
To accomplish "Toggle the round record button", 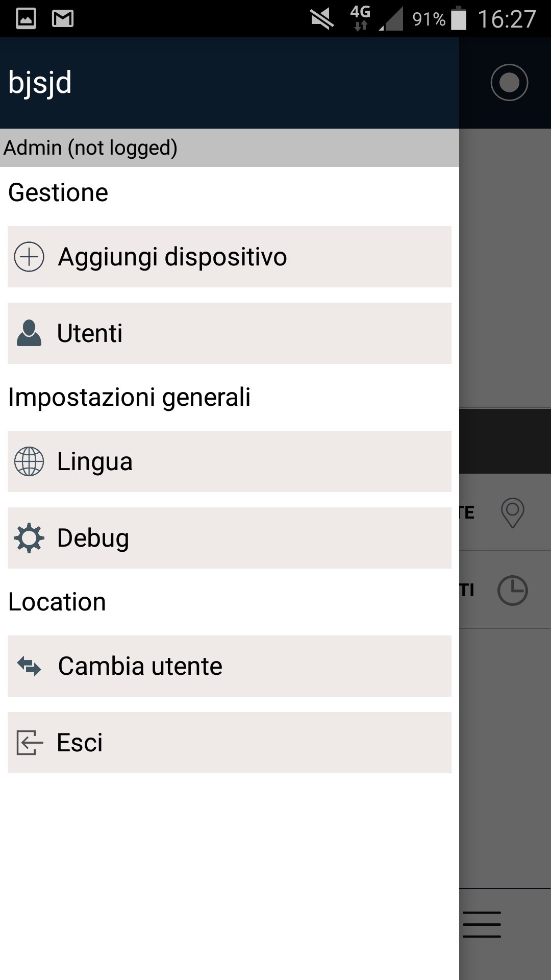I will pos(509,83).
